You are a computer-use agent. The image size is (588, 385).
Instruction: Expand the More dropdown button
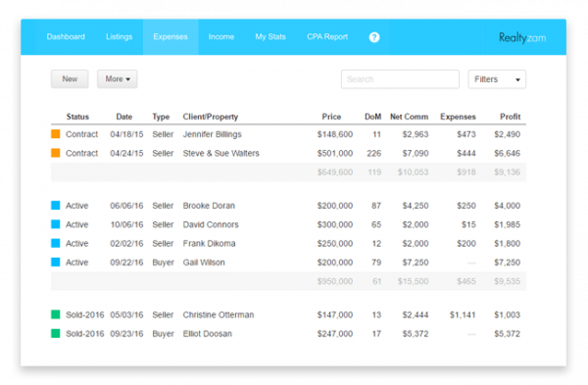(x=117, y=79)
